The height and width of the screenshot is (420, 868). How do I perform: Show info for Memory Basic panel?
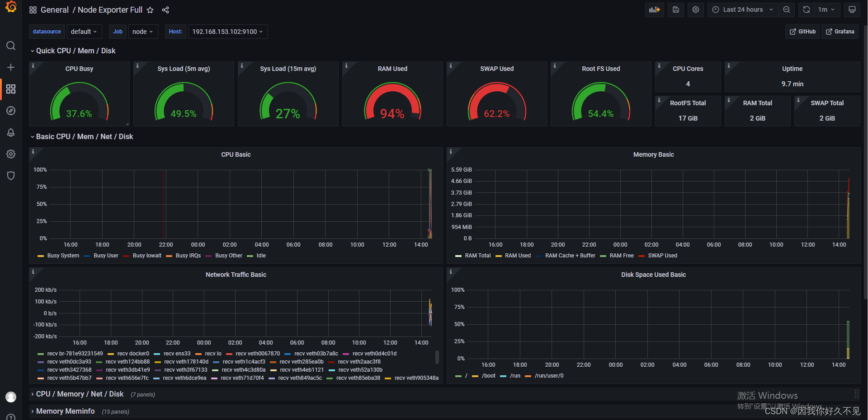pos(450,152)
